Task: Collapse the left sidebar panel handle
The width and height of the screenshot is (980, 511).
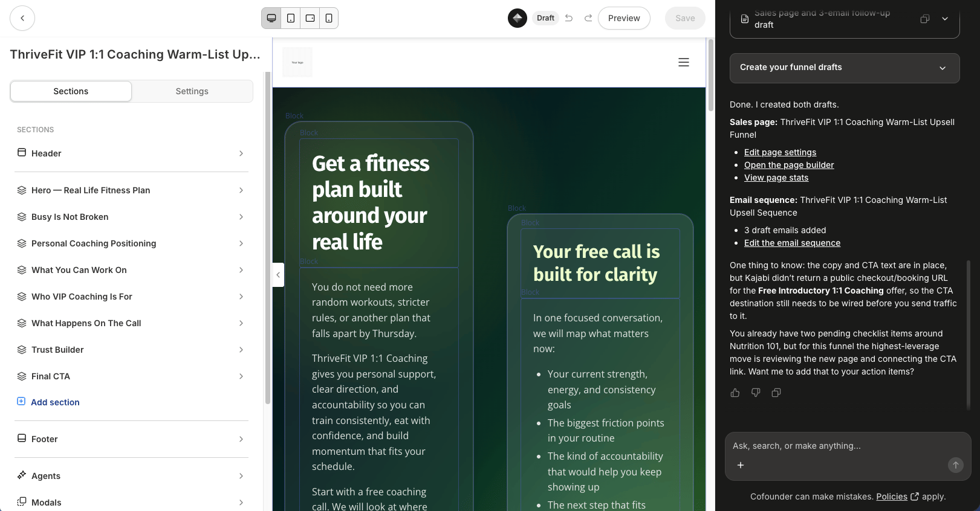Action: (x=278, y=275)
